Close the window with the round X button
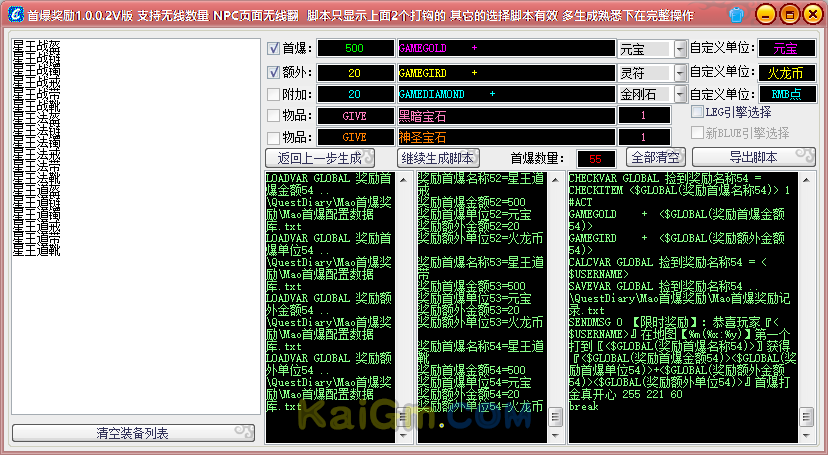The width and height of the screenshot is (828, 455). coord(813,15)
